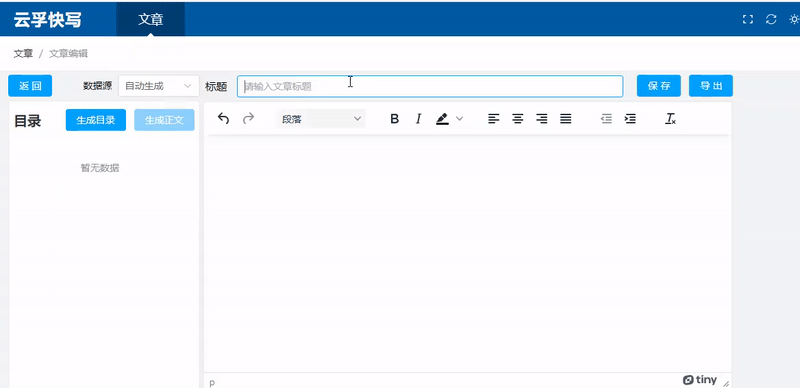Viewport: 800px width, 388px height.
Task: Clear text formatting
Action: [x=670, y=119]
